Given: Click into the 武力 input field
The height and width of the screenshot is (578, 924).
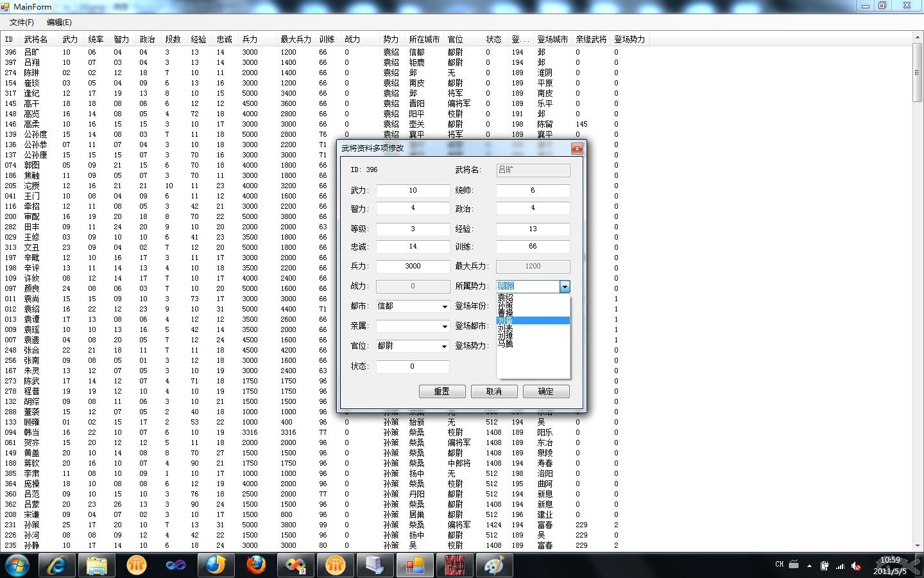Looking at the screenshot, I should point(413,191).
